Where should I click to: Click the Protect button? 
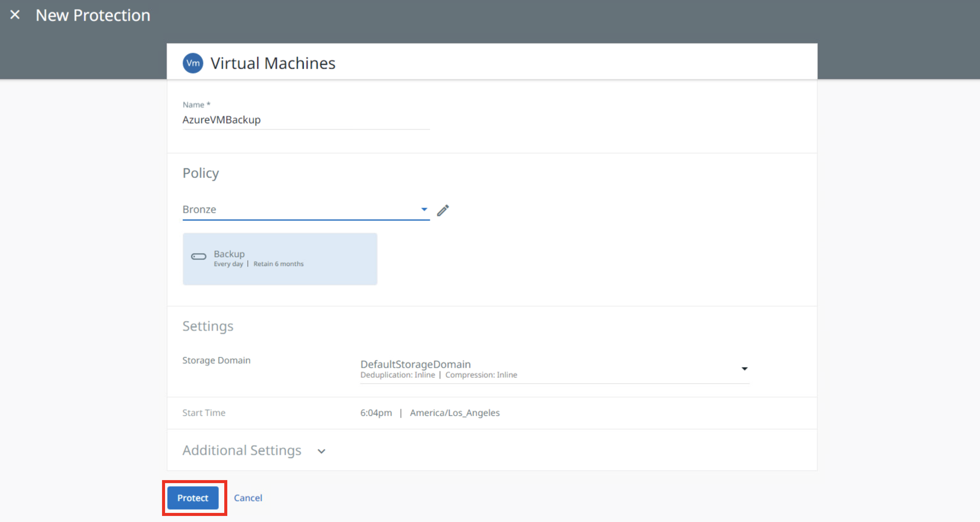(x=193, y=498)
